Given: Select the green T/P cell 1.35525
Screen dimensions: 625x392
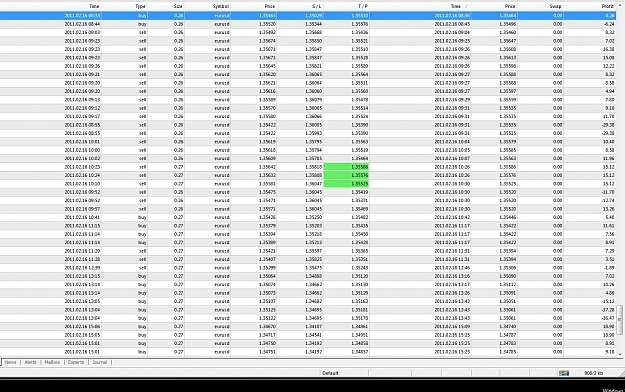Looking at the screenshot, I should point(346,184).
